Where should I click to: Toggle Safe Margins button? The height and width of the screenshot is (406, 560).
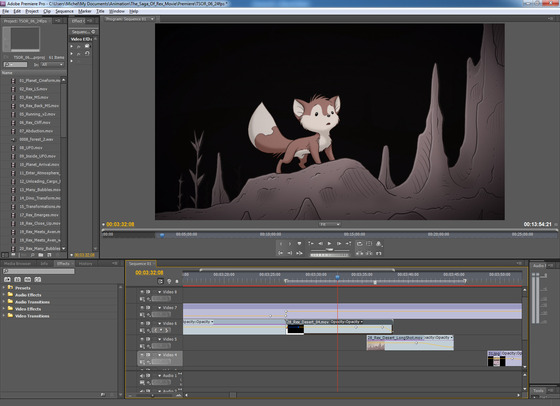[x=369, y=244]
